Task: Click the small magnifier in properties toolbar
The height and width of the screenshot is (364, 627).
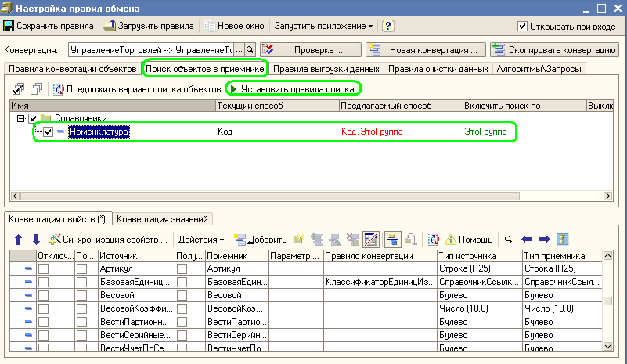Action: [508, 240]
